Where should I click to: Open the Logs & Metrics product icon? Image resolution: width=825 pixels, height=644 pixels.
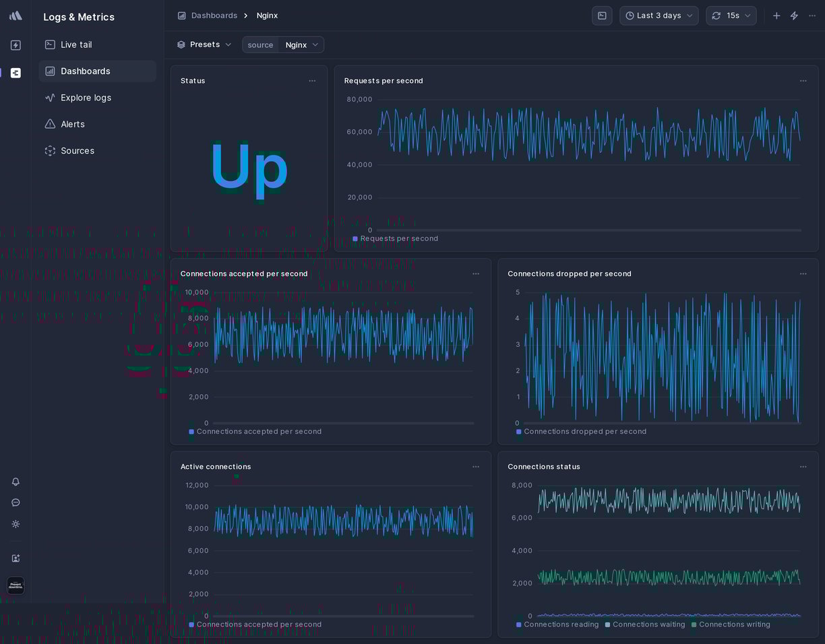coord(15,73)
